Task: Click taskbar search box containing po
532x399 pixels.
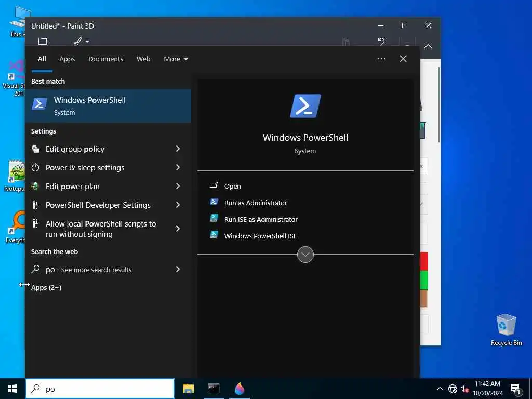Action: 100,389
